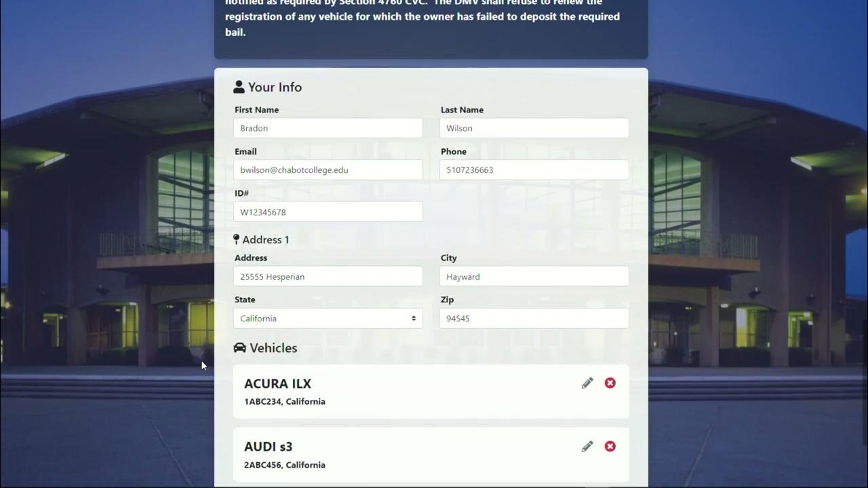The width and height of the screenshot is (868, 488).
Task: Select the ACURA ILX vehicle card
Action: point(407,392)
